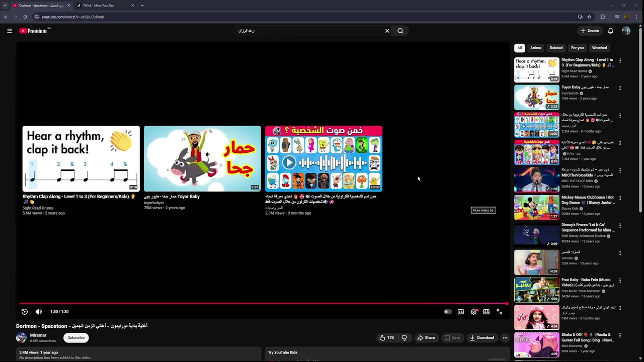Mute the video using the speaker icon
The width and height of the screenshot is (644, 362).
point(39,312)
